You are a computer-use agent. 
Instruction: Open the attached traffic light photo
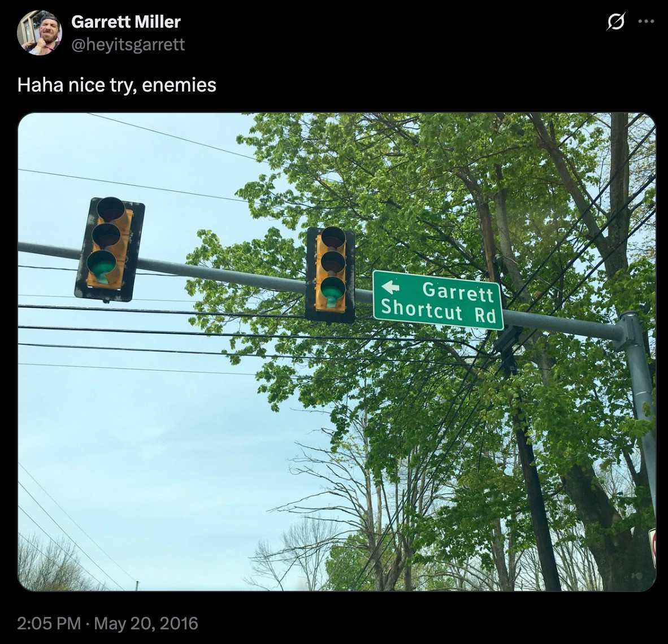coord(337,352)
